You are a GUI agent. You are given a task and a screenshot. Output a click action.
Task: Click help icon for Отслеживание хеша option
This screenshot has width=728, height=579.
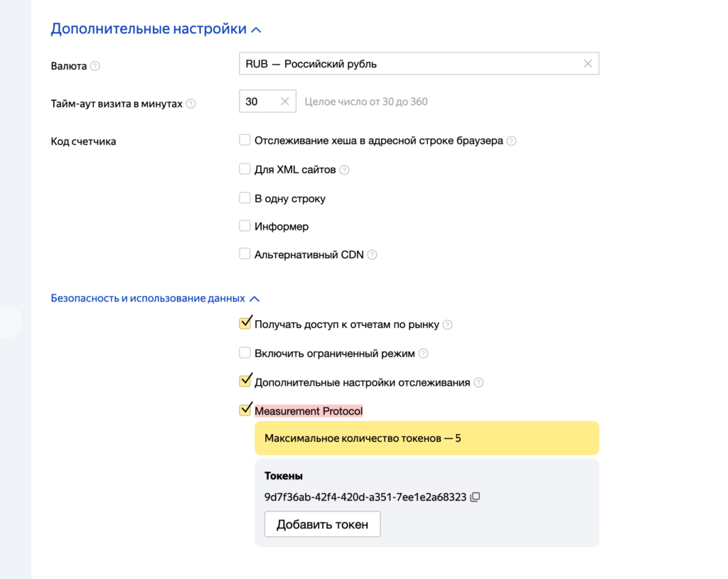tap(511, 141)
